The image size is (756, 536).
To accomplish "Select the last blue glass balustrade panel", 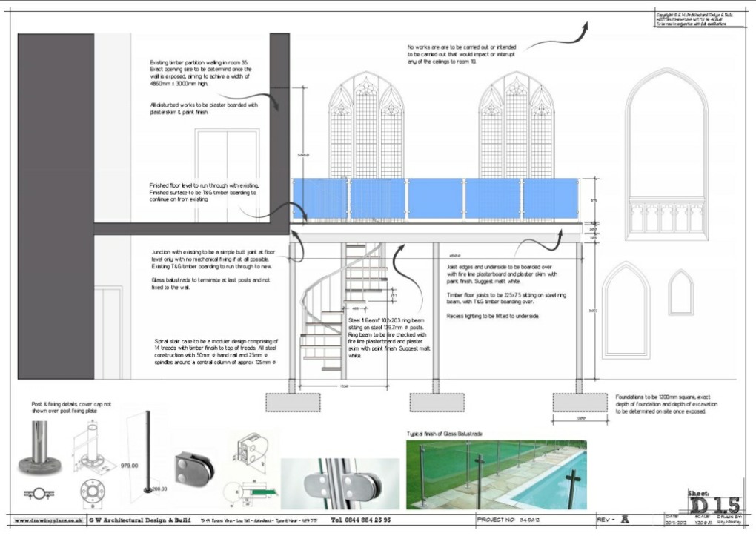I will point(551,199).
